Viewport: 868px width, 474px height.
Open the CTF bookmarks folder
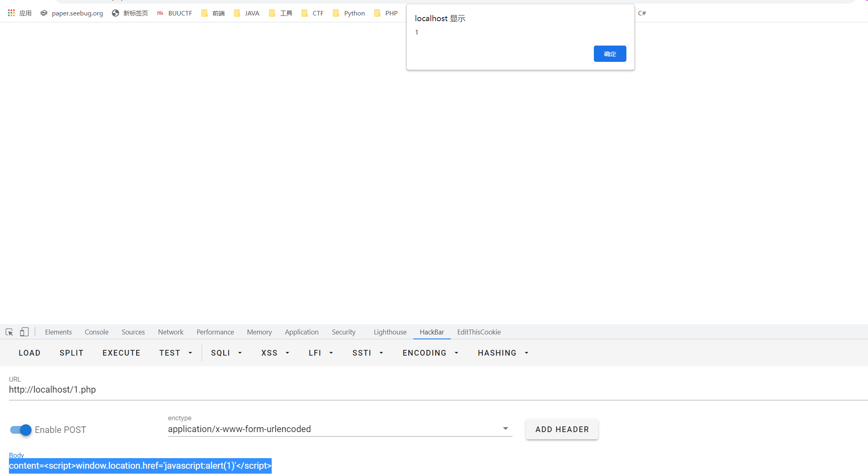[x=312, y=13]
